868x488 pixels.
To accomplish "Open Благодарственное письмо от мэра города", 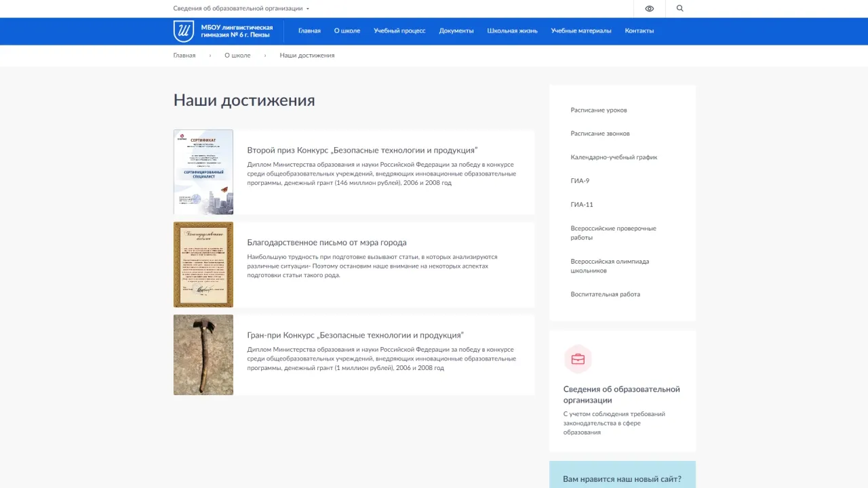I will [327, 243].
